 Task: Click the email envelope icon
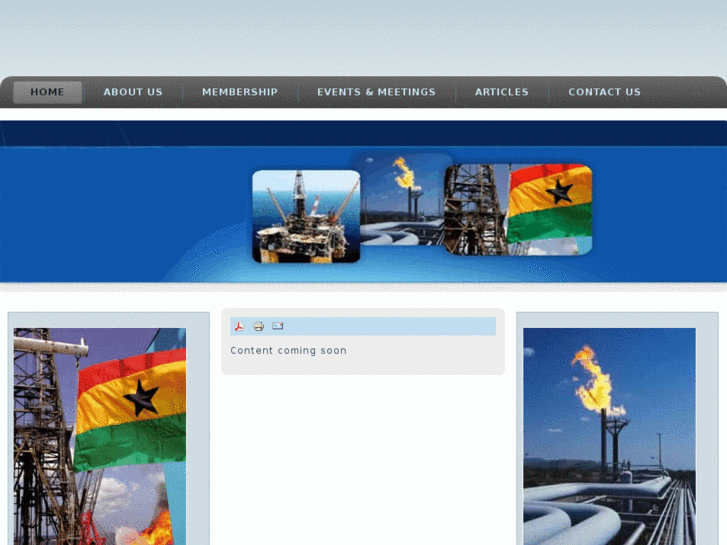coord(278,326)
